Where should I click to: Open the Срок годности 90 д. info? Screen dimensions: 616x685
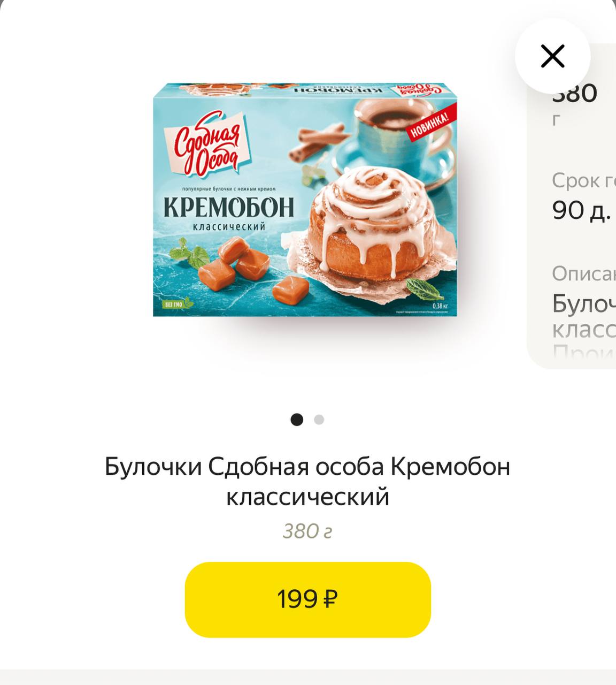pyautogui.click(x=583, y=196)
